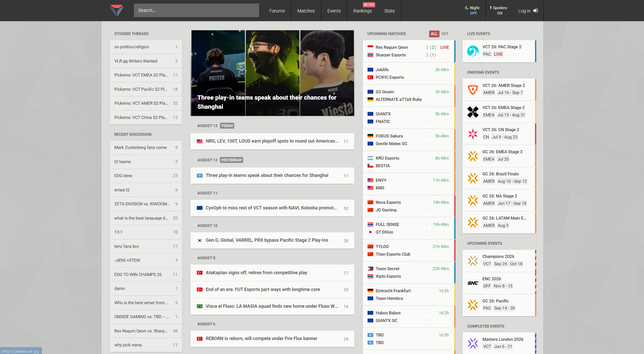This screenshot has width=644, height=354.
Task: Click the Japan flag next to QT DIGoo
Action: pos(370,232)
